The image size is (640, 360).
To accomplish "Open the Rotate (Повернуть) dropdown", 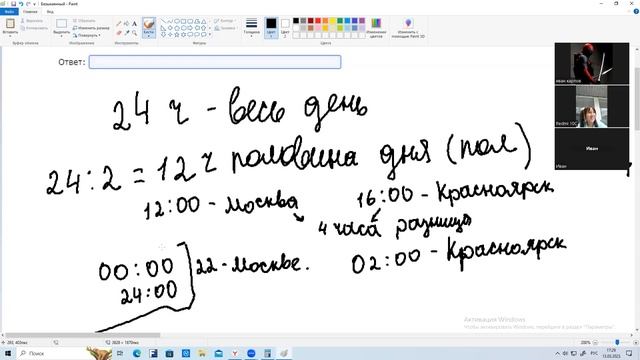I will [87, 36].
